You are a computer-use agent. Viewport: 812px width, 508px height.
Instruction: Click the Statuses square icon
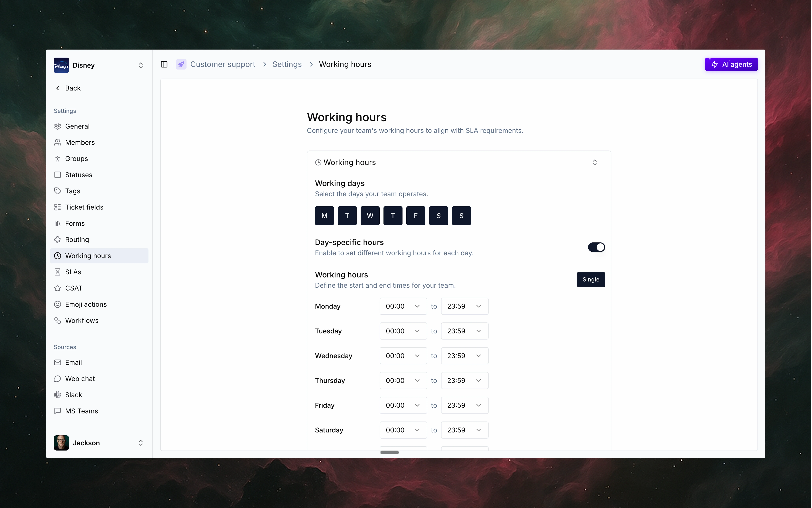(x=58, y=175)
